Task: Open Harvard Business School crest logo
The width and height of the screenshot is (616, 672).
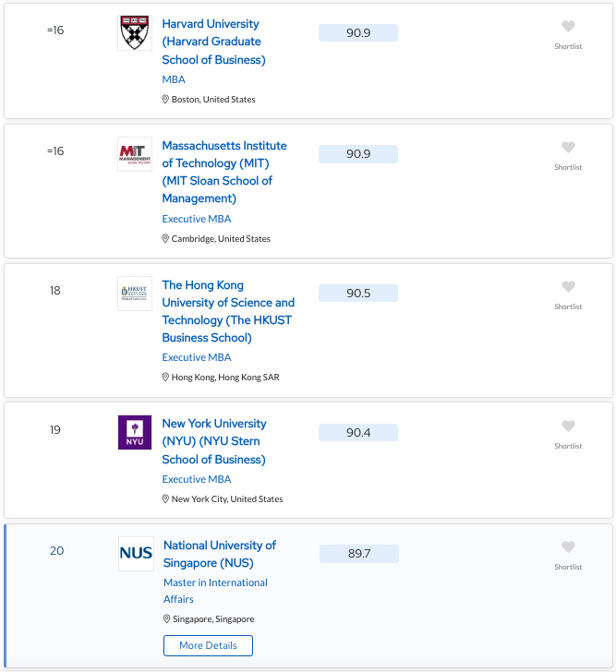Action: pyautogui.click(x=135, y=33)
